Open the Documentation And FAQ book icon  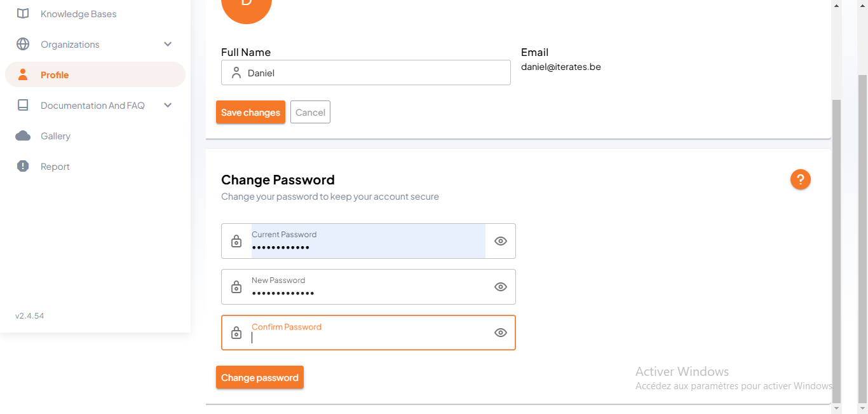[23, 105]
